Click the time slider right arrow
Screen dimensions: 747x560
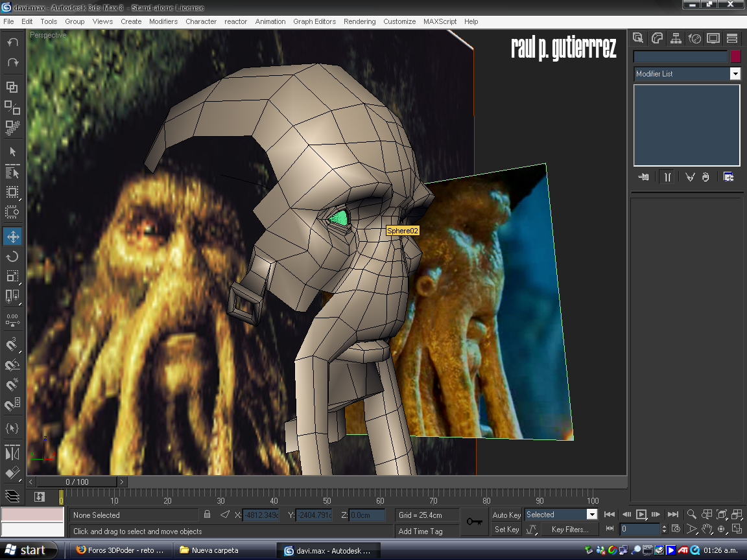click(122, 482)
